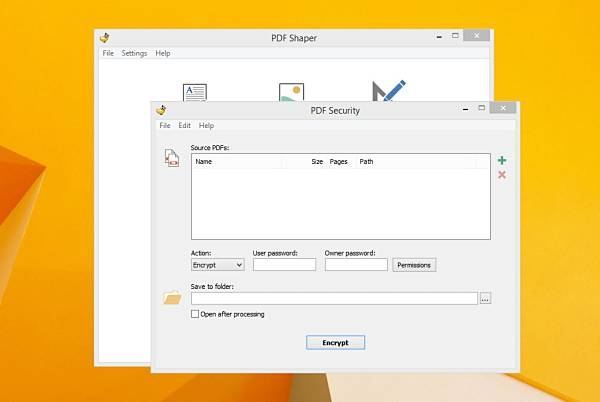Viewport: 600px width, 402px height.
Task: Close the PDF Security window
Action: click(503, 108)
